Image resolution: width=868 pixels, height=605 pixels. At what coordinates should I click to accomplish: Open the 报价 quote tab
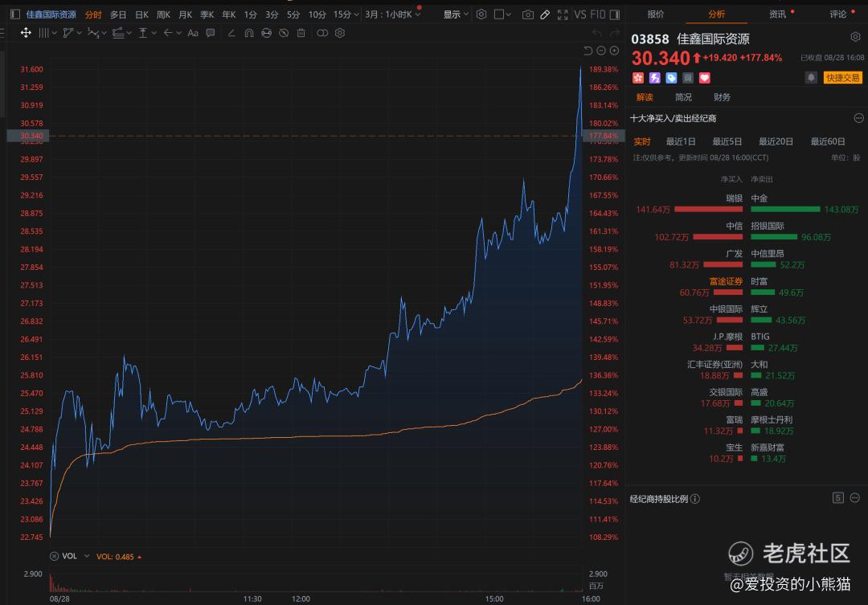point(656,14)
